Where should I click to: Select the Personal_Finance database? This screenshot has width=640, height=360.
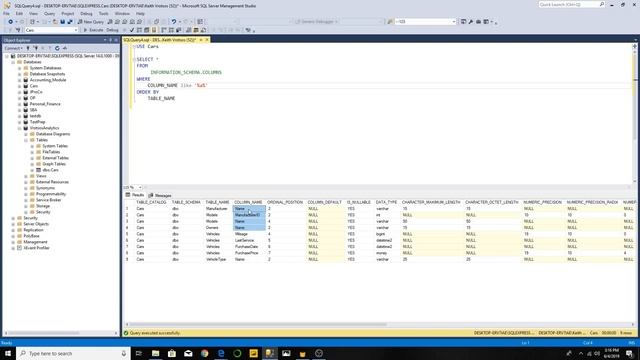[x=45, y=104]
